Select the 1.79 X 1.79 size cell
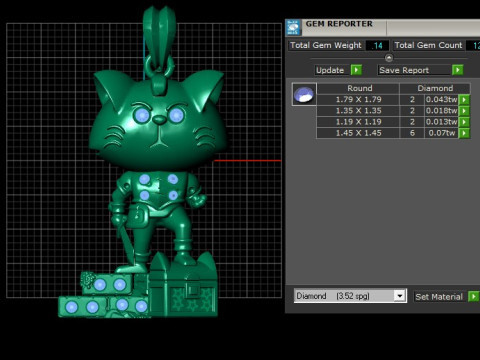This screenshot has width=480, height=360. (x=359, y=99)
